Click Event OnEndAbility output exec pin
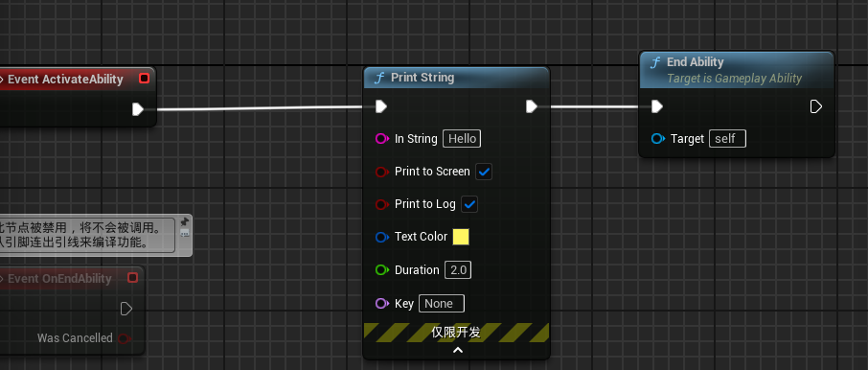The width and height of the screenshot is (868, 370). coord(126,309)
